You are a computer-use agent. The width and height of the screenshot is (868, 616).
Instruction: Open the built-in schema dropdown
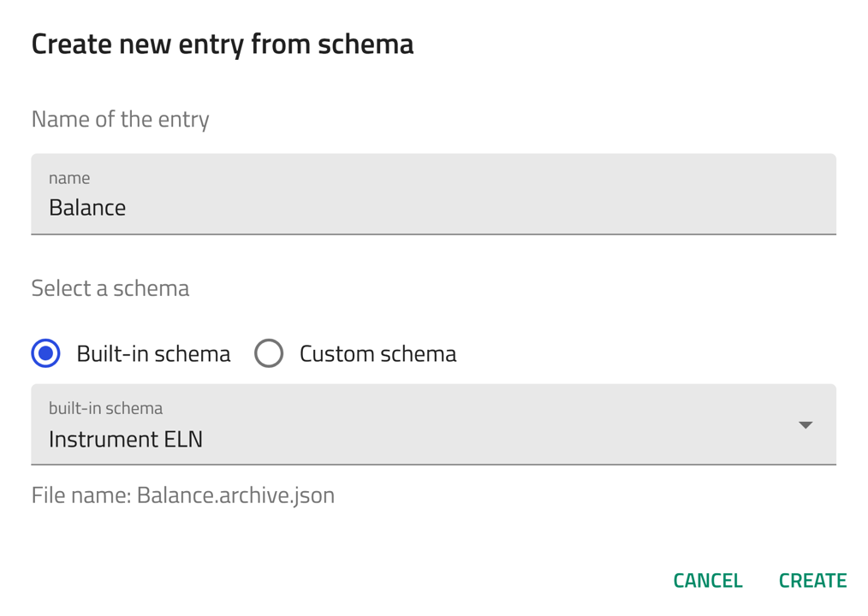[x=433, y=425]
